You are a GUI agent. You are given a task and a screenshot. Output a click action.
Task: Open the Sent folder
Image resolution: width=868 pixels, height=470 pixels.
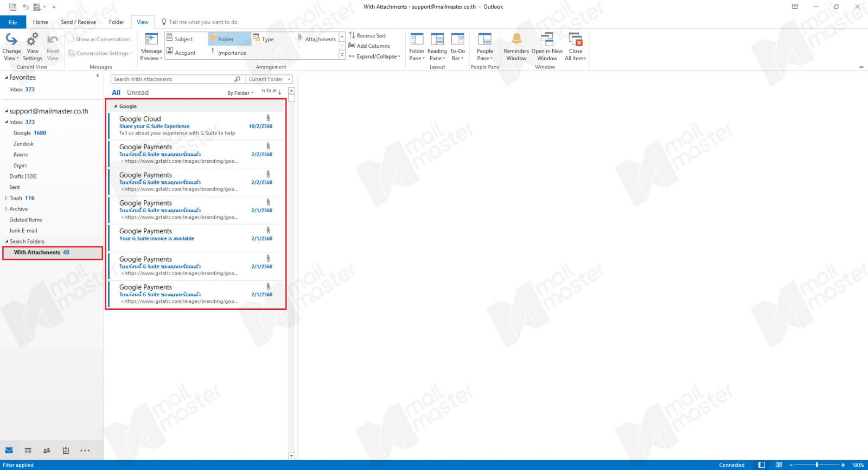(15, 187)
